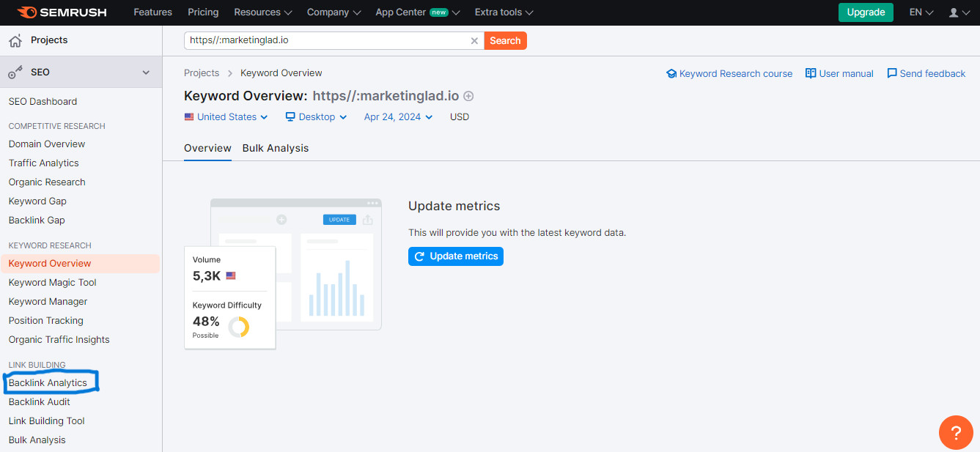
Task: Open sidebar Bulk Analysis under Link Building
Action: pyautogui.click(x=37, y=440)
